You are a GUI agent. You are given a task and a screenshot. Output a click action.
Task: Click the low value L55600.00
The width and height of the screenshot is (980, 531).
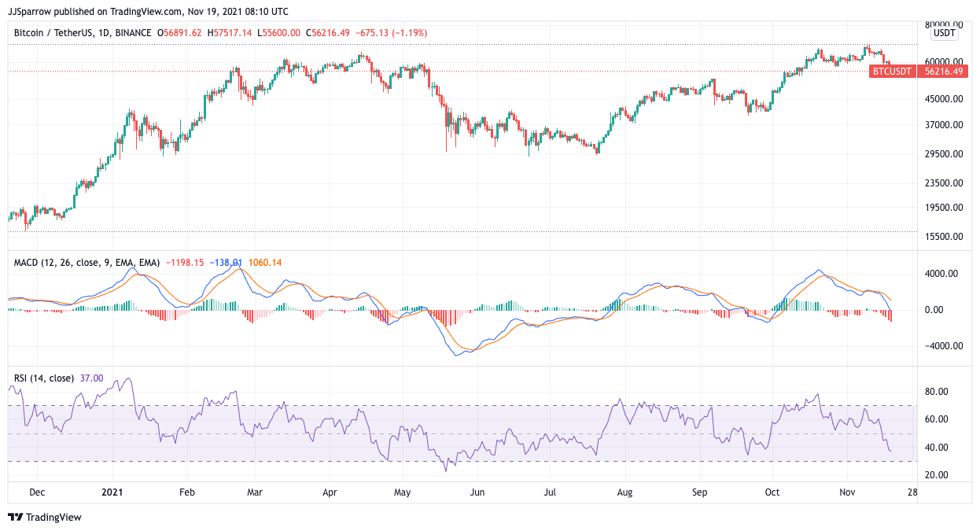(278, 33)
